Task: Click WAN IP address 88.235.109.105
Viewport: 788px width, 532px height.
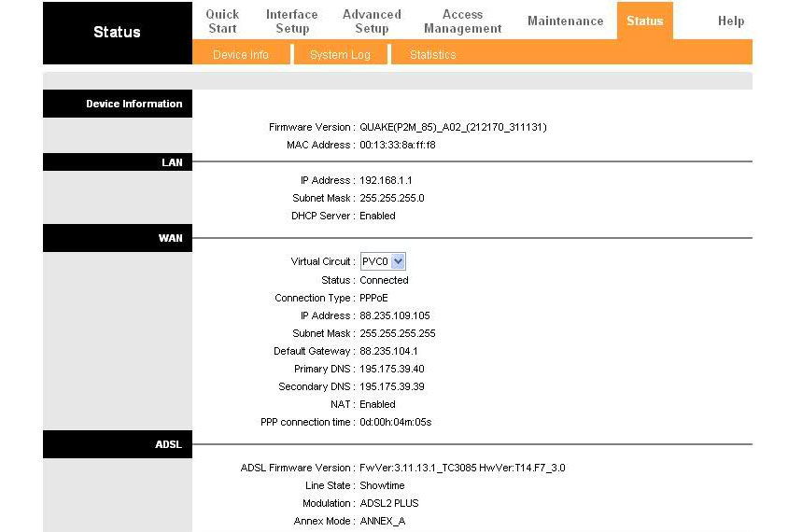Action: point(395,315)
